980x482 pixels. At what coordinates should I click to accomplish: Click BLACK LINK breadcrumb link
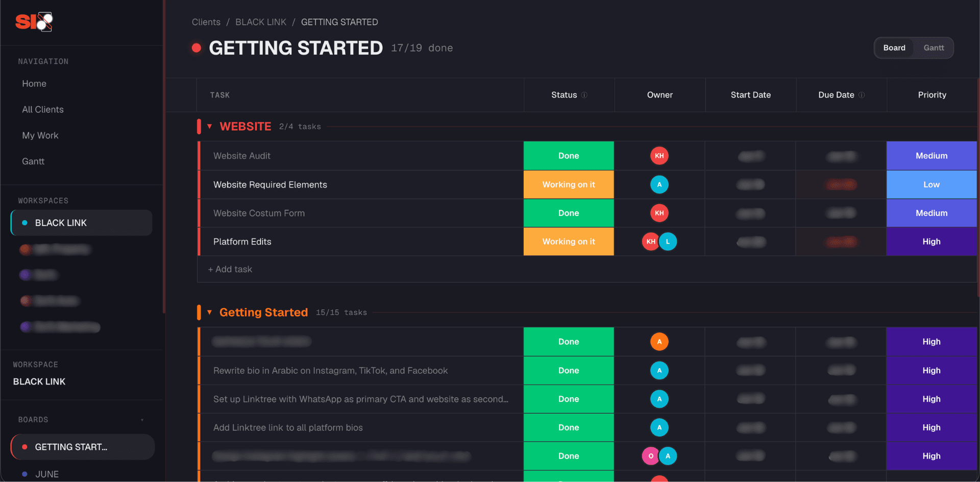pos(261,22)
